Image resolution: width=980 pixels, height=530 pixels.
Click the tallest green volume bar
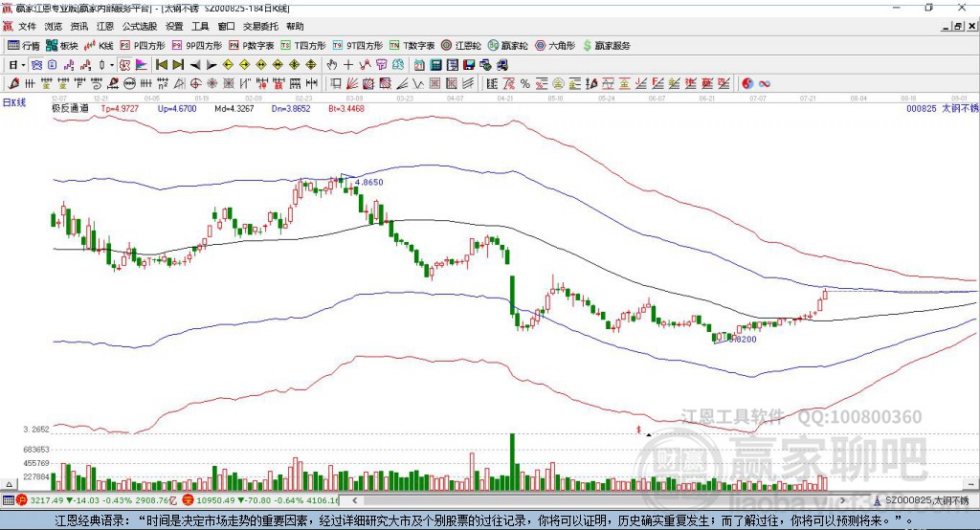pyautogui.click(x=513, y=459)
